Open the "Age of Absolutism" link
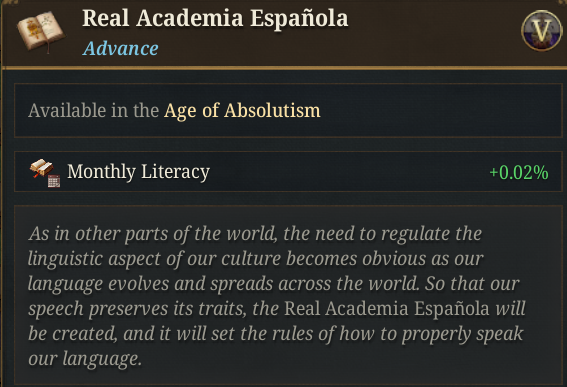This screenshot has width=567, height=387. 242,110
